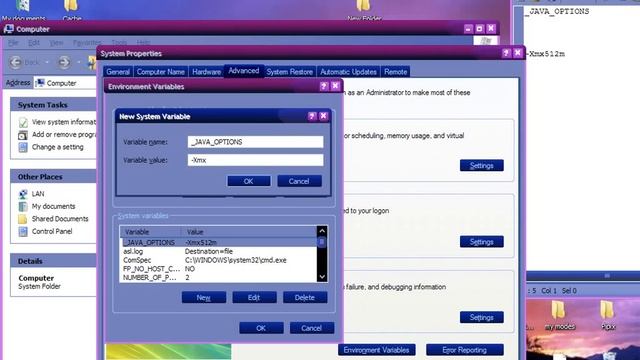Viewport: 640px width, 360px height.
Task: Open the Automatic Updates tab
Action: coord(348,72)
